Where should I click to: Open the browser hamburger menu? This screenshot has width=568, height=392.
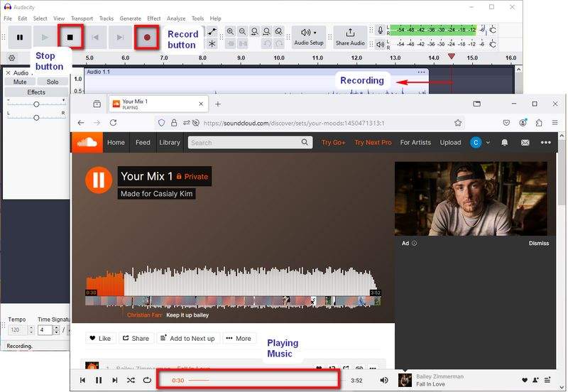[555, 123]
